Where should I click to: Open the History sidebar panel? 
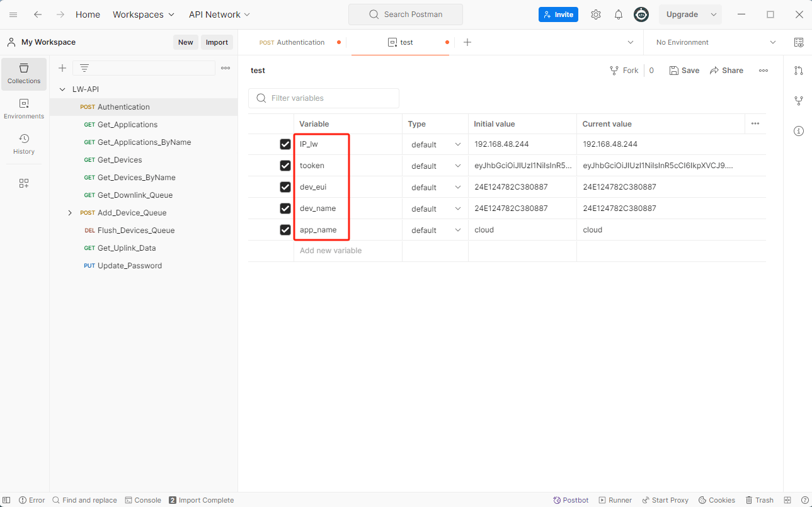tap(24, 144)
